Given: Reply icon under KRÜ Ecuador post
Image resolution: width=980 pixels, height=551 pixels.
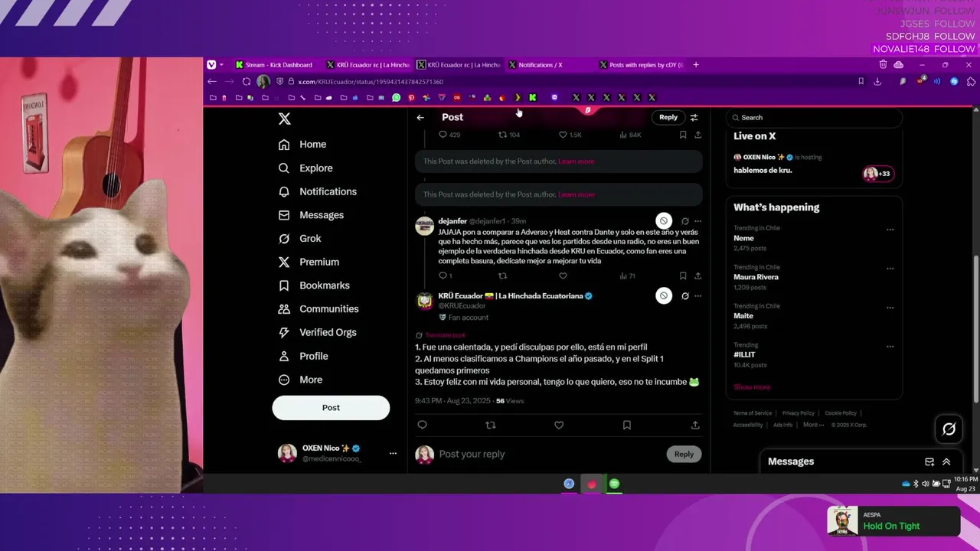Looking at the screenshot, I should coord(422,425).
